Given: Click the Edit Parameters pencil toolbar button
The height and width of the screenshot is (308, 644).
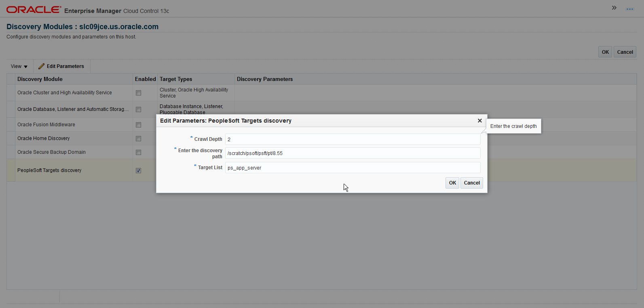Looking at the screenshot, I should 61,66.
